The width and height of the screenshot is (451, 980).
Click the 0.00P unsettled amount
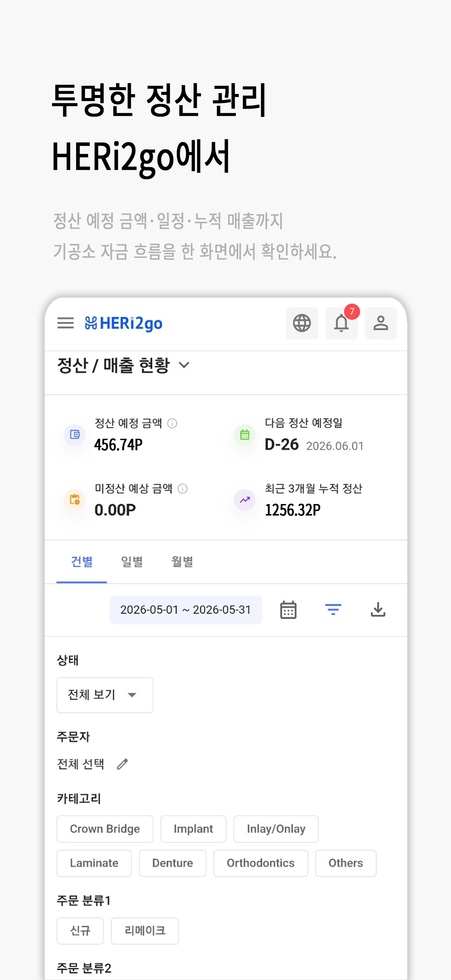click(x=115, y=510)
